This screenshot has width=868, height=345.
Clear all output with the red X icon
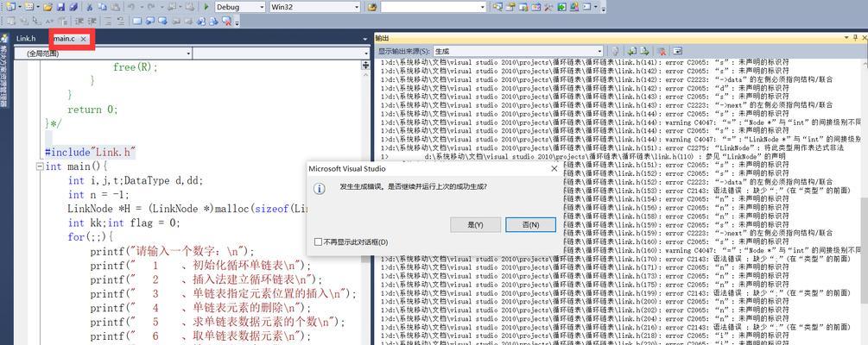click(x=662, y=51)
